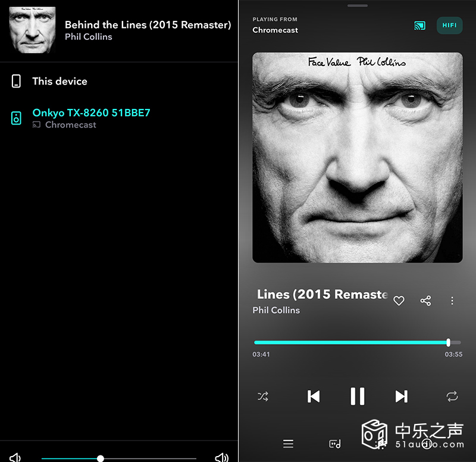The image size is (476, 462).
Task: Tap the small album thumbnail
Action: pos(32,30)
